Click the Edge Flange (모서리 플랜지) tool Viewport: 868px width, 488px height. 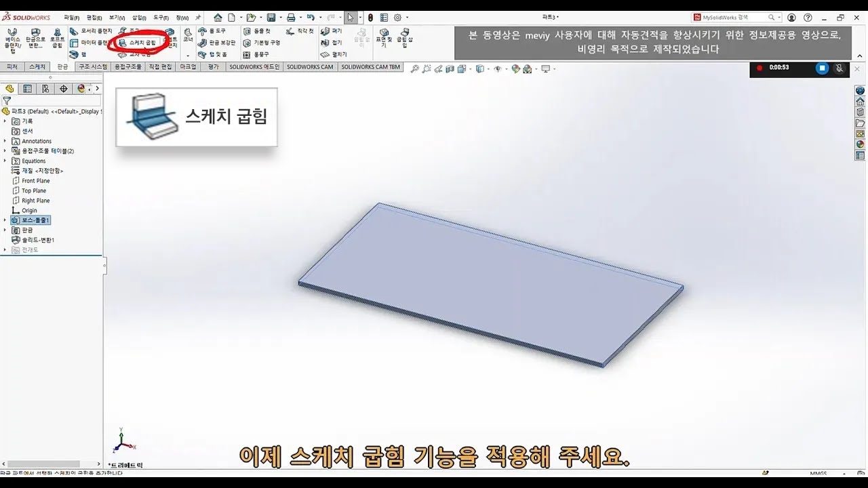91,31
